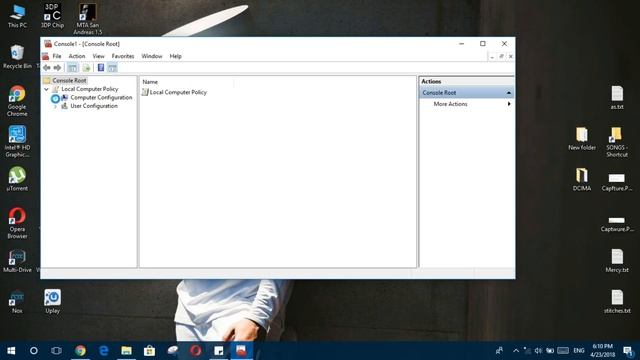Select the Nox desktop shortcut
Viewport: 640px width, 360px height.
tap(17, 302)
